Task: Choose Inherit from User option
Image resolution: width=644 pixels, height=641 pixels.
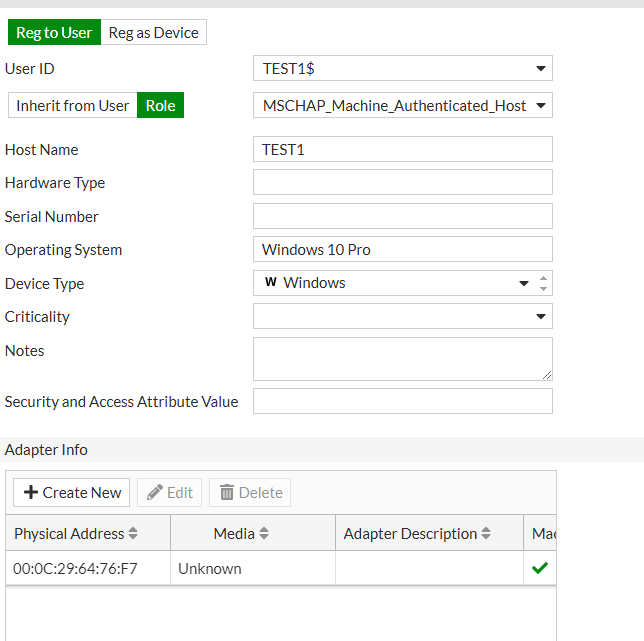Action: tap(72, 105)
